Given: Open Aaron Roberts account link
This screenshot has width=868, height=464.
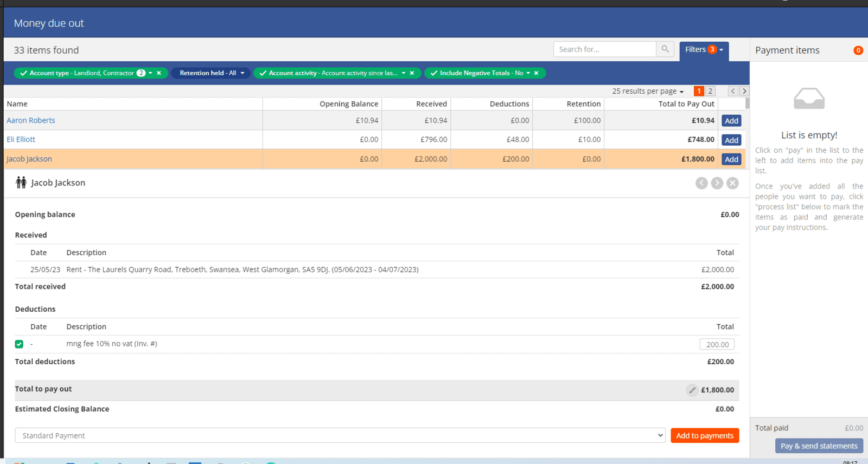Looking at the screenshot, I should [31, 120].
